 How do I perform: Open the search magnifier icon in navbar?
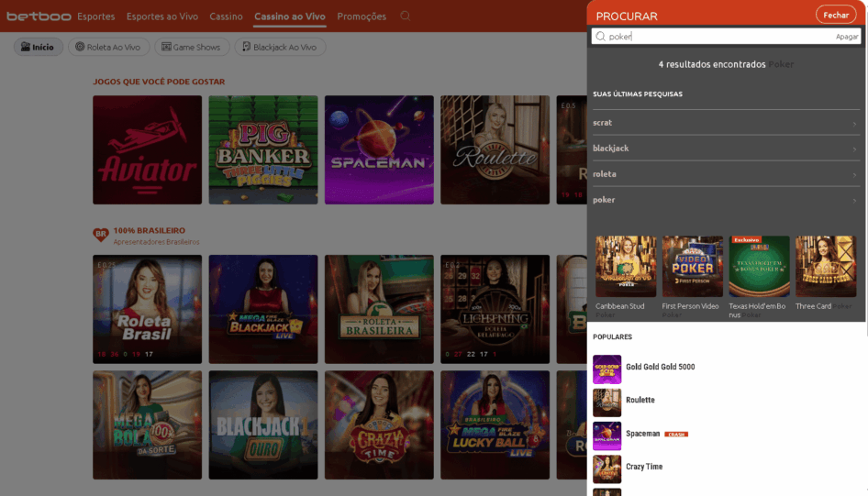coord(406,16)
